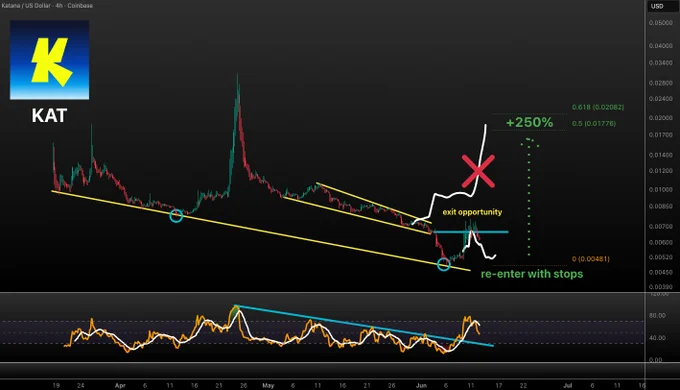Click the 0.01200 price axis label
The width and height of the screenshot is (680, 390).
[660, 171]
